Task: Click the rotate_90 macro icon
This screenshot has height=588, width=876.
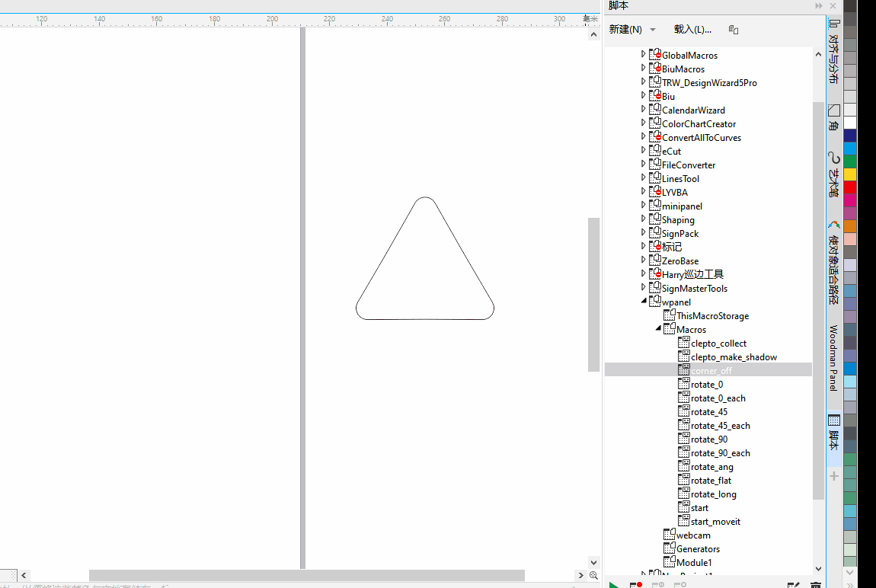Action: [x=684, y=439]
